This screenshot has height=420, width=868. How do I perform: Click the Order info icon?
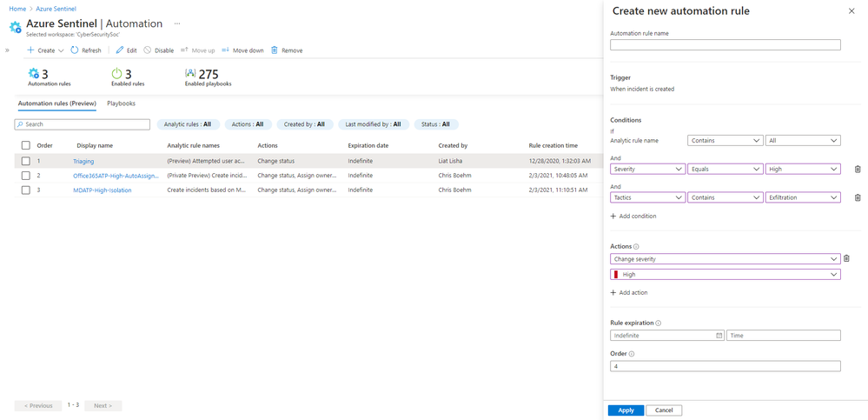tap(632, 354)
